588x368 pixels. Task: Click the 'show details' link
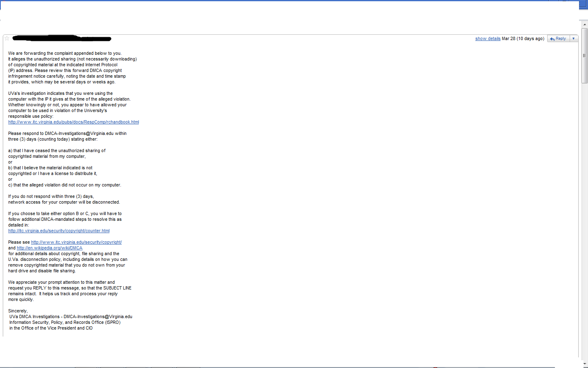(488, 38)
